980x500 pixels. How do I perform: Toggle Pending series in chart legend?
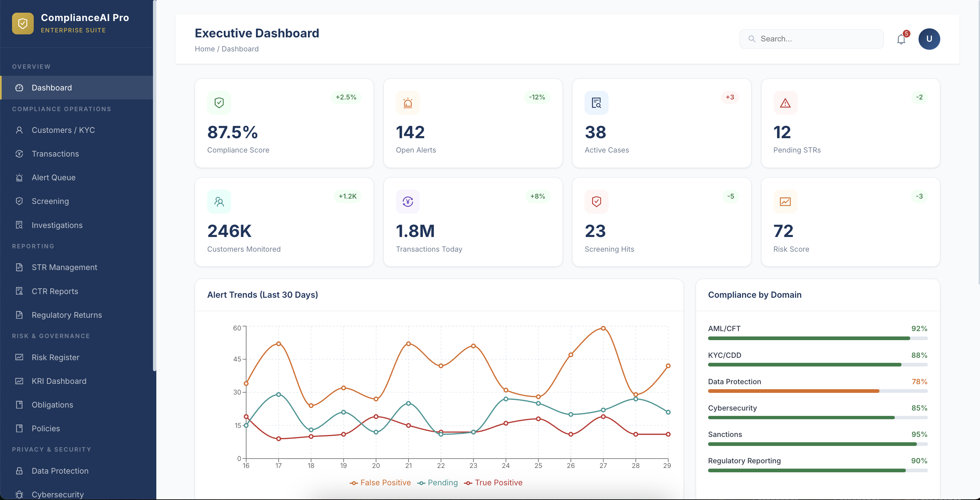coord(438,483)
